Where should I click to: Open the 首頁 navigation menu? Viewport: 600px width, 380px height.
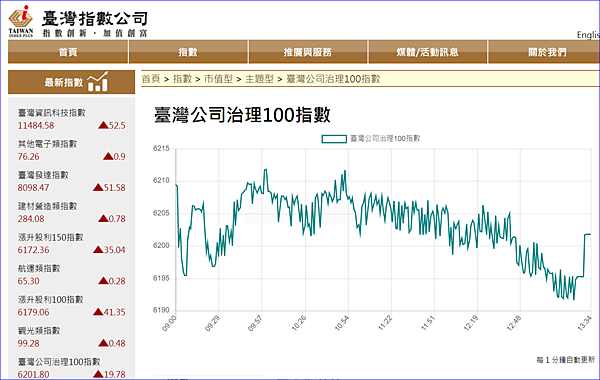68,52
